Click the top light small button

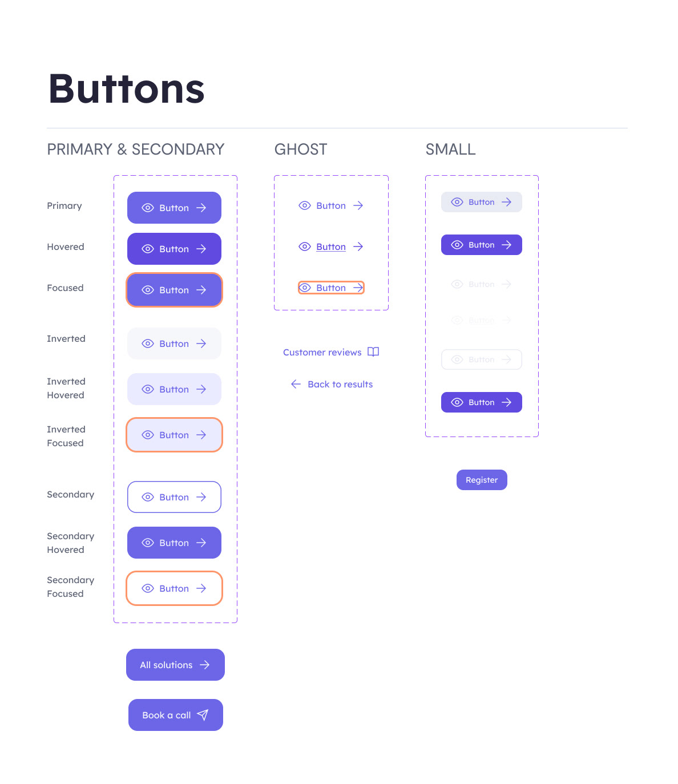pos(482,202)
